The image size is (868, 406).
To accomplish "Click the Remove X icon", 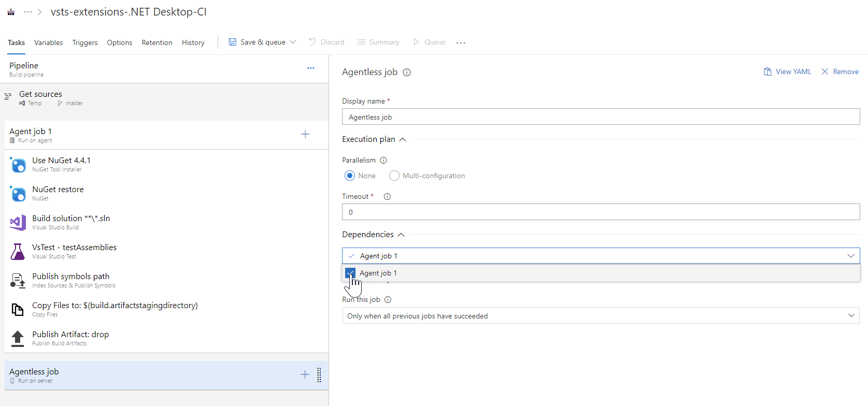I will pos(825,71).
